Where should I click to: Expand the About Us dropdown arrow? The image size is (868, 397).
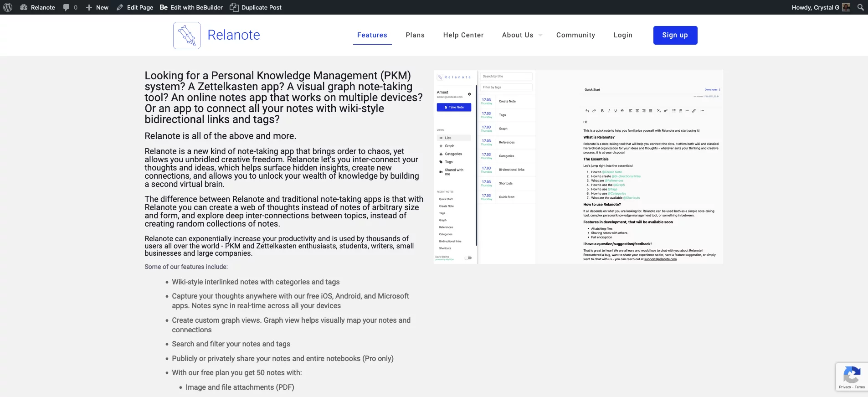pos(540,35)
